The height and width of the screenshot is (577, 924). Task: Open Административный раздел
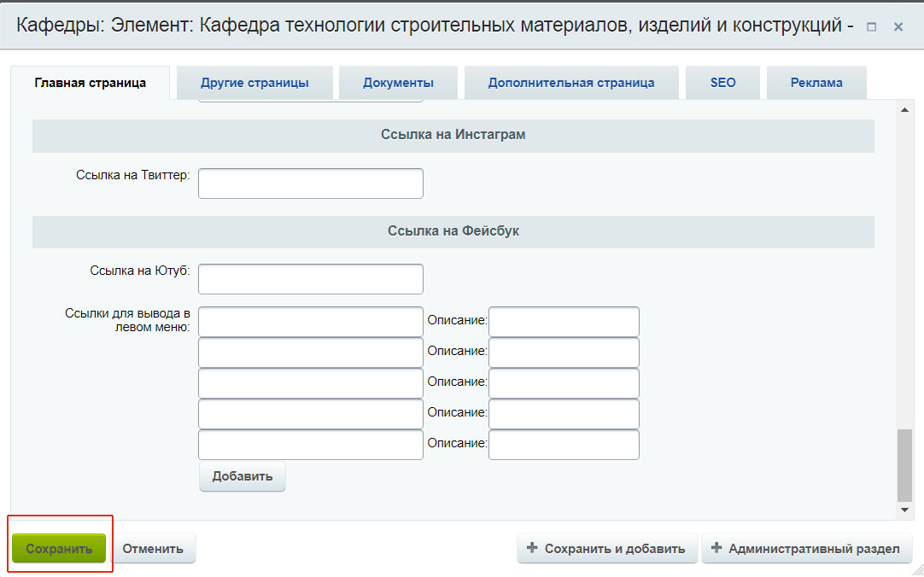click(x=805, y=548)
